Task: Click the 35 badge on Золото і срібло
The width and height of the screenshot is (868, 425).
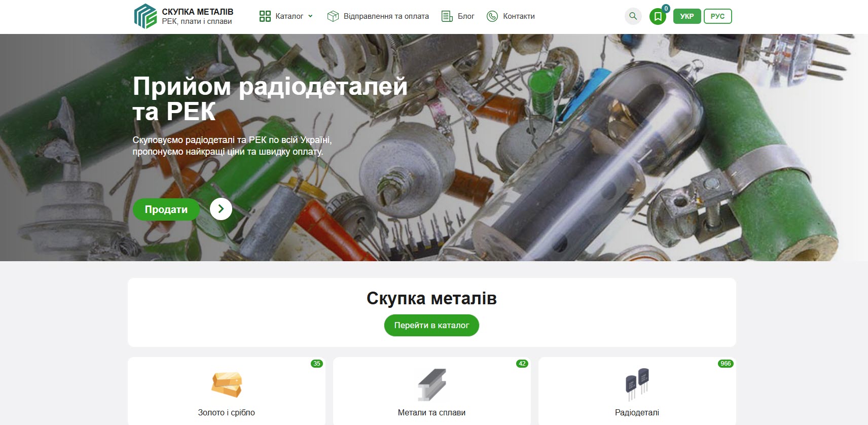Action: point(317,364)
